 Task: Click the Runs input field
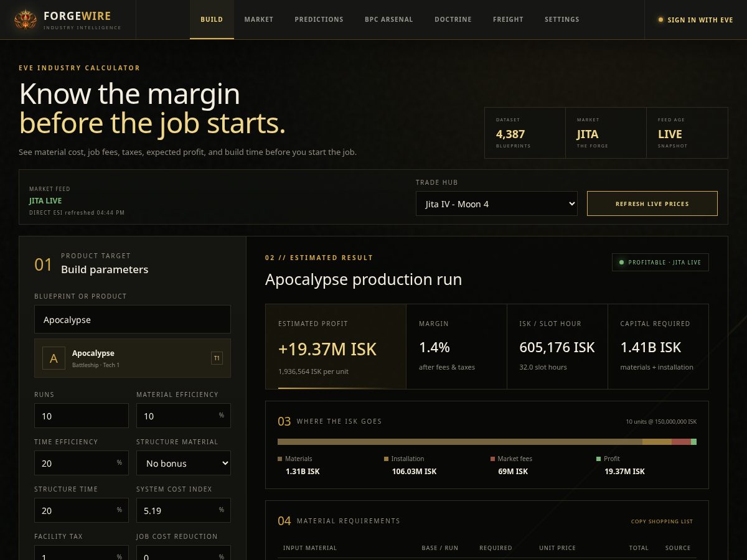coord(82,416)
